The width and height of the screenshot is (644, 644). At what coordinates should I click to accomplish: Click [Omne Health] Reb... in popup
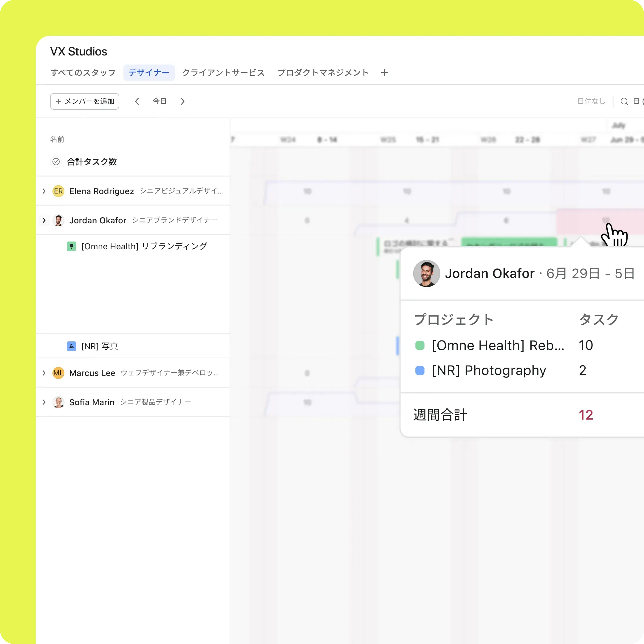pyautogui.click(x=498, y=345)
